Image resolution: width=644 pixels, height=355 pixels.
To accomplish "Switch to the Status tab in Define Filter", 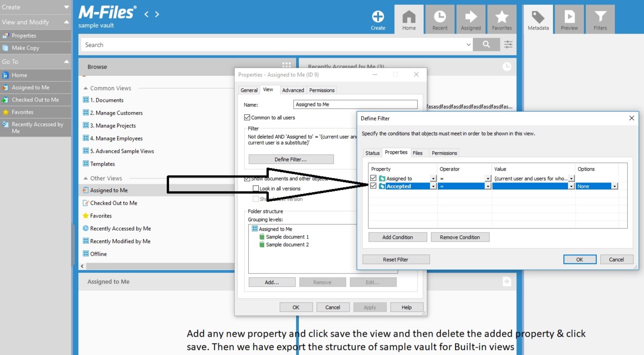I will pyautogui.click(x=372, y=153).
